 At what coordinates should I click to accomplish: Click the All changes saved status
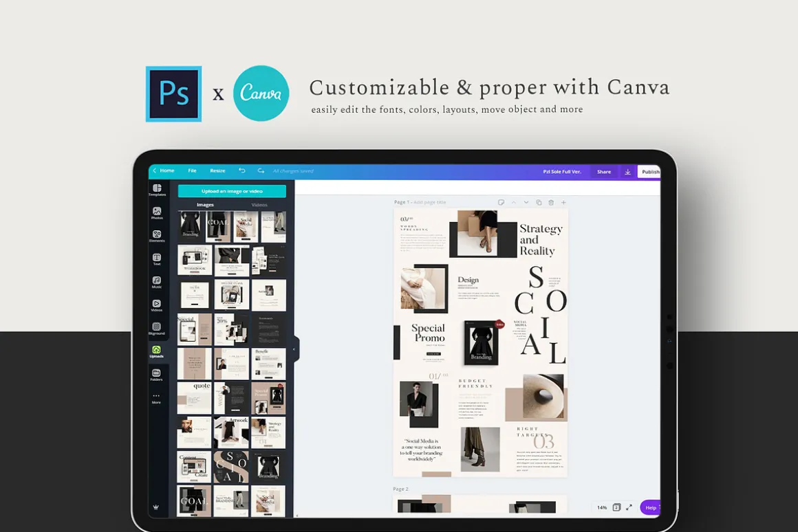(x=293, y=171)
